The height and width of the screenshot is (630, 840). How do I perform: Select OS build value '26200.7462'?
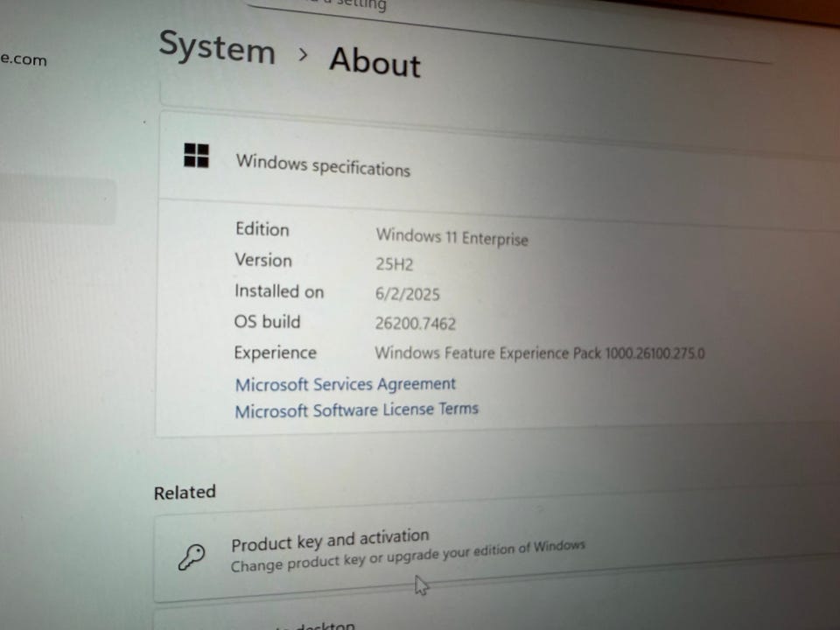[415, 324]
